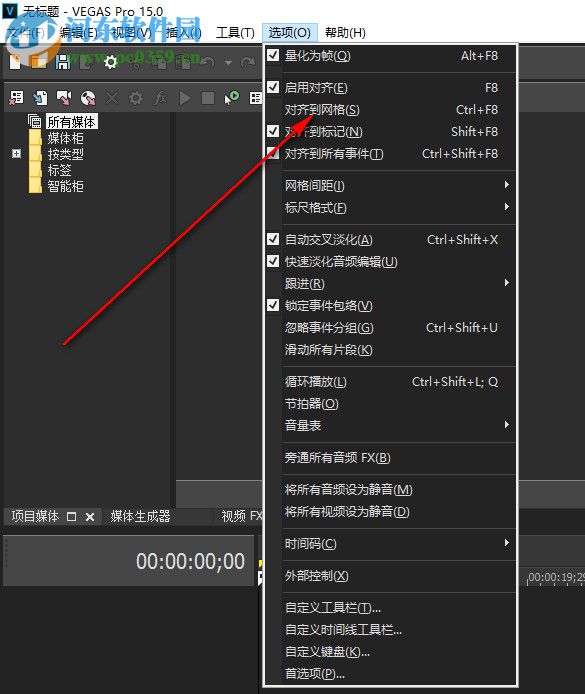This screenshot has height=694, width=585.
Task: Select 对齐到网格 menu entry
Action: pyautogui.click(x=391, y=110)
